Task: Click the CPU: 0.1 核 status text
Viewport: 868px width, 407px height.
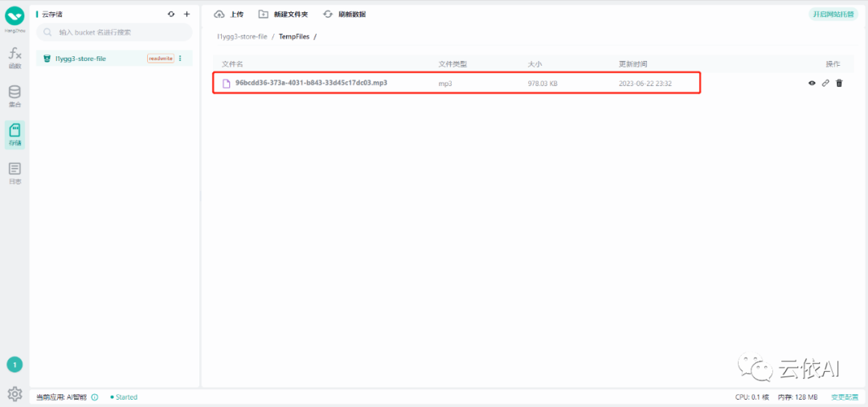Action: point(752,397)
